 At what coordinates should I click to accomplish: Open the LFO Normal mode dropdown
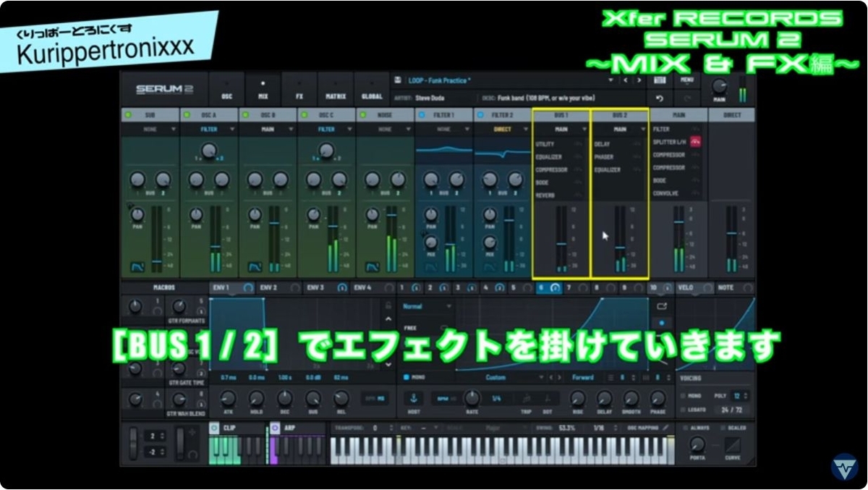427,306
